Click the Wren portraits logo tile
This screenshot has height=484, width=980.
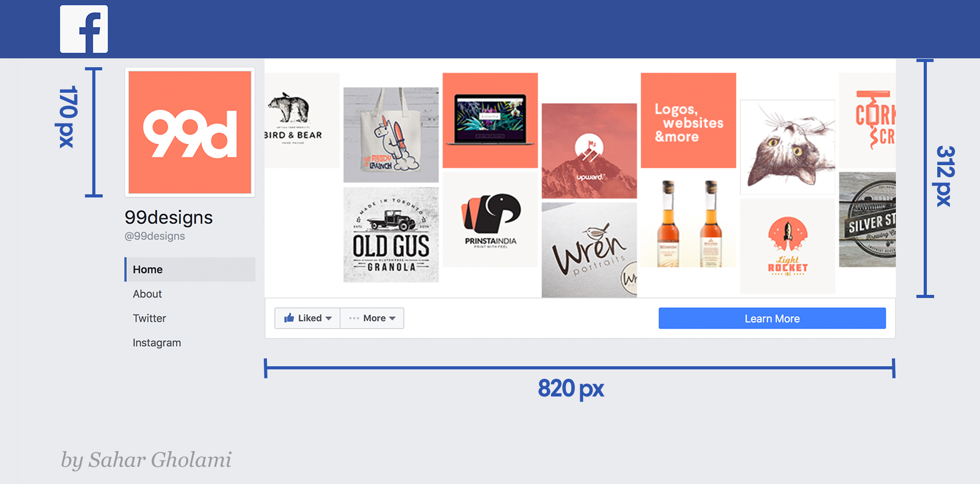pos(589,250)
